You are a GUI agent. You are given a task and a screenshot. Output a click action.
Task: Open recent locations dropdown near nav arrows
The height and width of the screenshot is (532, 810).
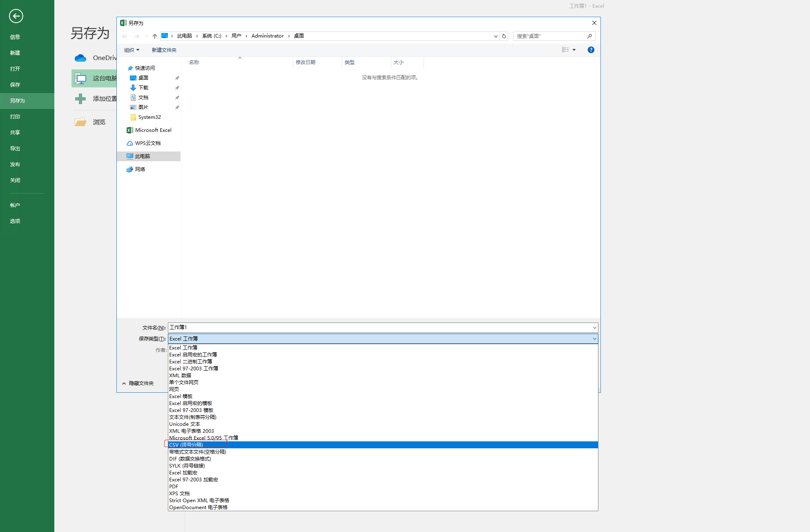pos(146,36)
